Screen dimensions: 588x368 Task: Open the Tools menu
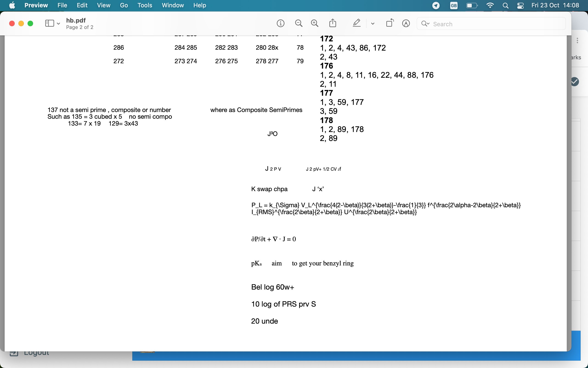(x=145, y=5)
